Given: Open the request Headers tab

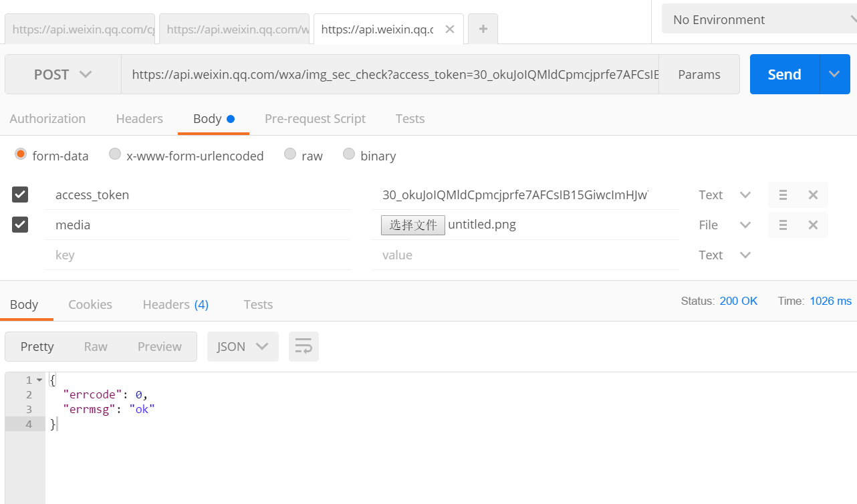Looking at the screenshot, I should [139, 118].
